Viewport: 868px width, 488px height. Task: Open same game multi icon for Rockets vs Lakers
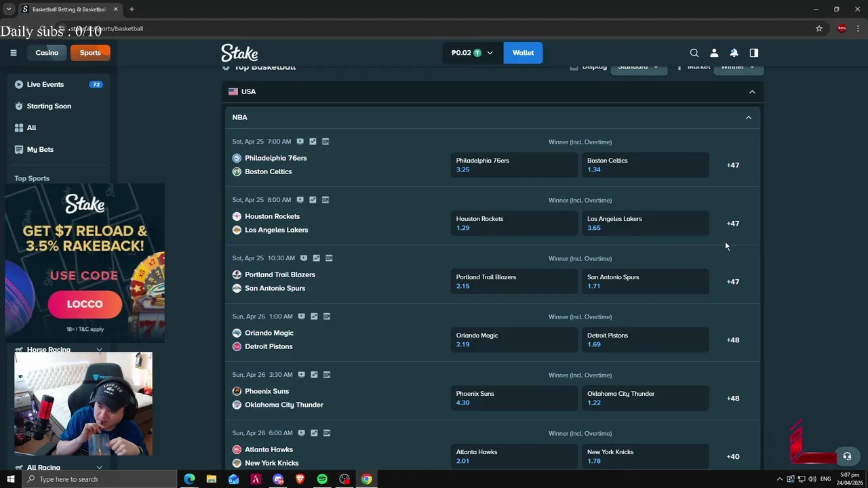click(x=325, y=200)
